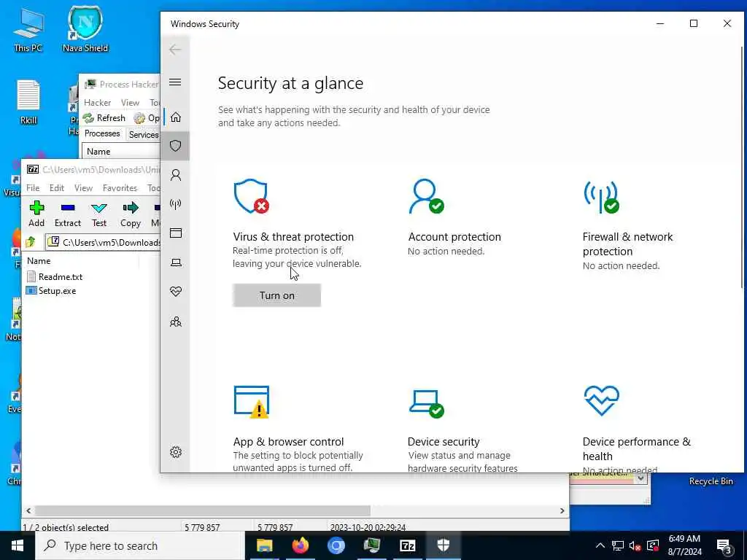Open Device performance heart icon in sidebar
The image size is (747, 560).
pyautogui.click(x=175, y=292)
